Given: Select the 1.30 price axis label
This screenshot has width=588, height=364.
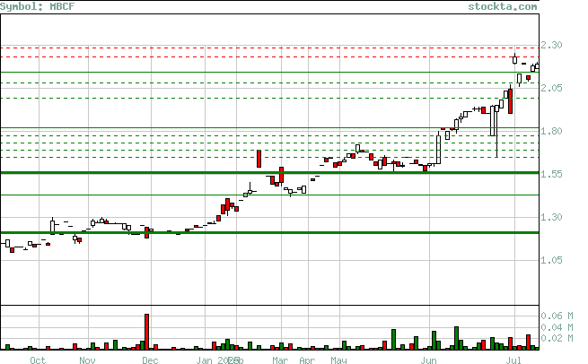Looking at the screenshot, I should pos(551,217).
